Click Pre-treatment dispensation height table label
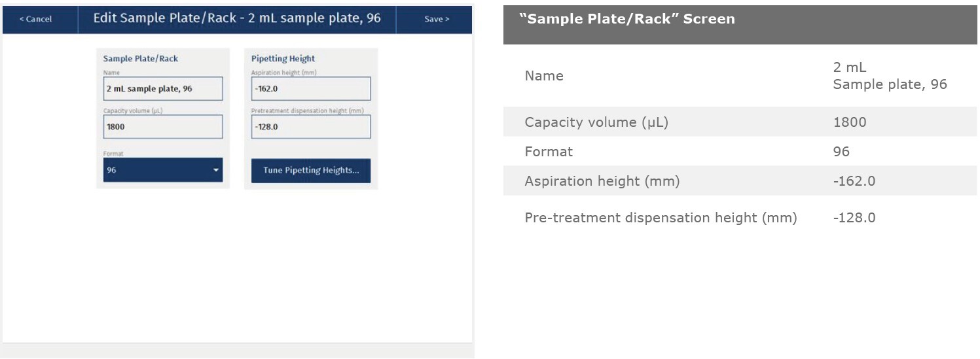 pos(661,218)
